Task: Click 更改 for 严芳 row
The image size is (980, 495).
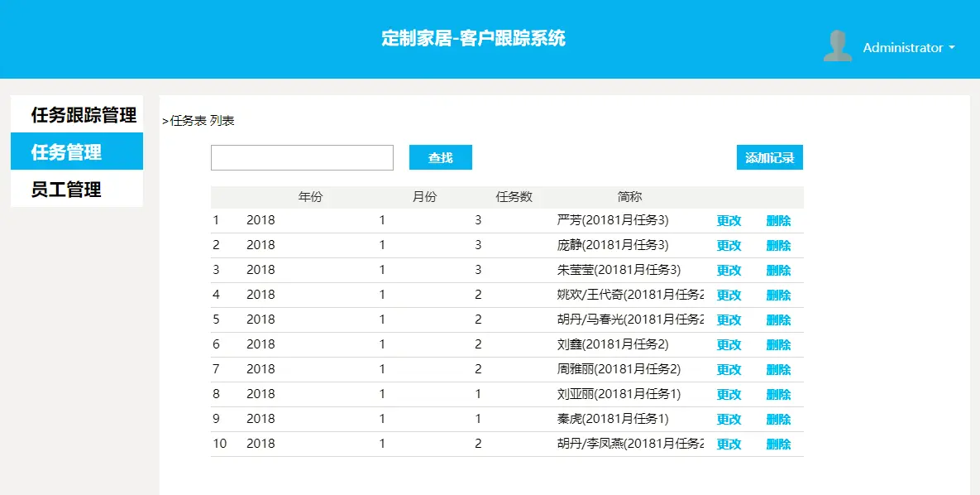Action: pos(729,221)
